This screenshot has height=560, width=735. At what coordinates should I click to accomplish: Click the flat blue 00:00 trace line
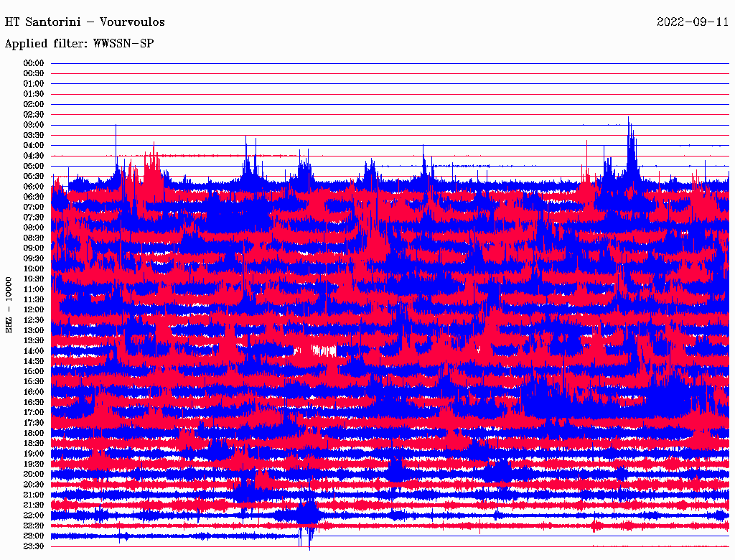[x=388, y=63]
